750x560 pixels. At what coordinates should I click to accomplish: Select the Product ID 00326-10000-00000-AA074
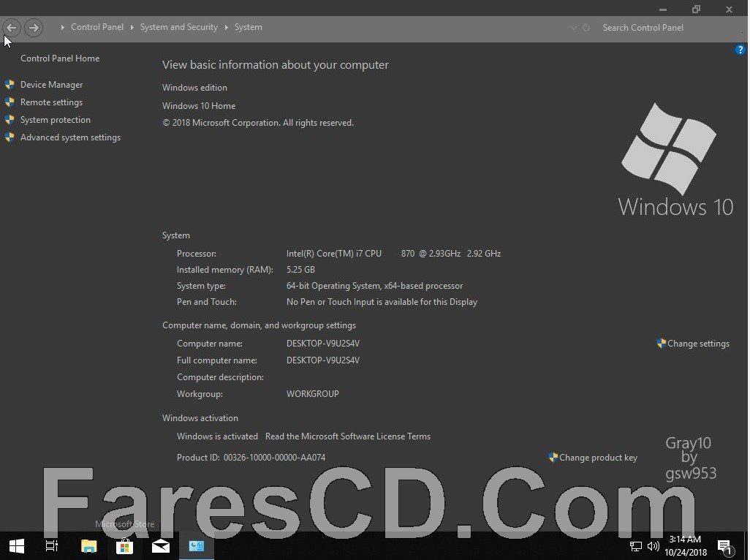click(275, 458)
